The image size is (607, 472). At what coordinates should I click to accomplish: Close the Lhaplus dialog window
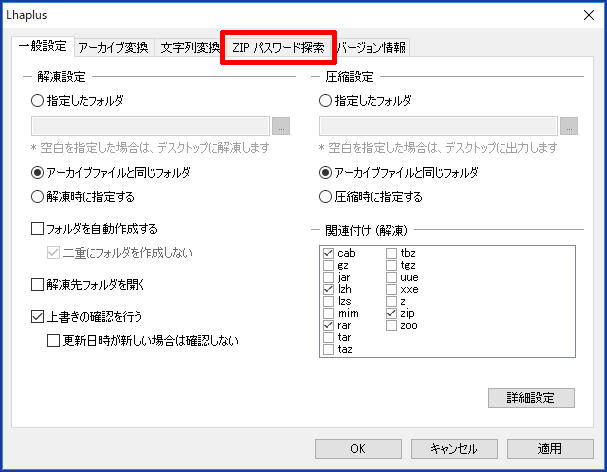(589, 15)
